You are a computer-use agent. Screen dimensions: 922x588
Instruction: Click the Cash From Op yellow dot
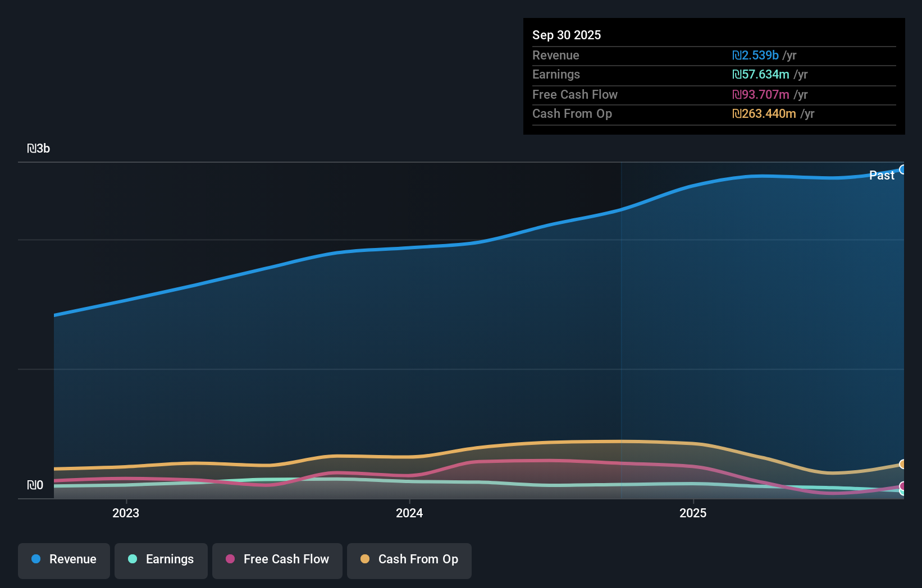coord(365,559)
